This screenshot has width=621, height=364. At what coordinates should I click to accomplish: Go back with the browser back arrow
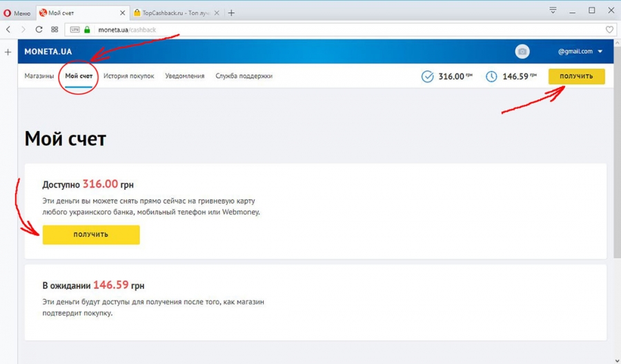[x=8, y=29]
